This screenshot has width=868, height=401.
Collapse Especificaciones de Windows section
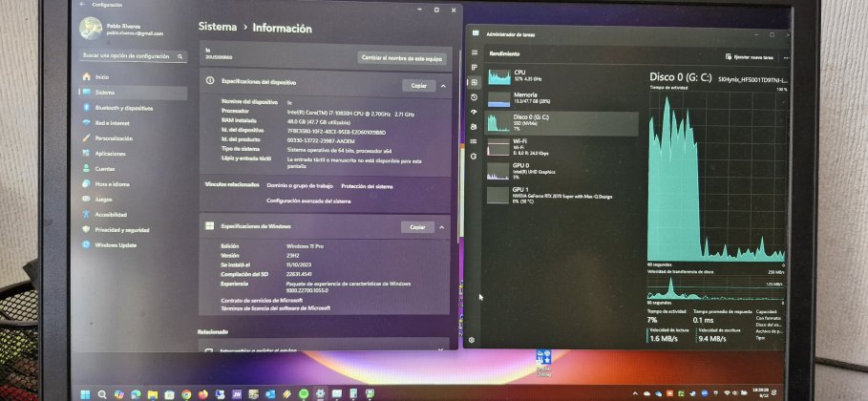point(442,227)
